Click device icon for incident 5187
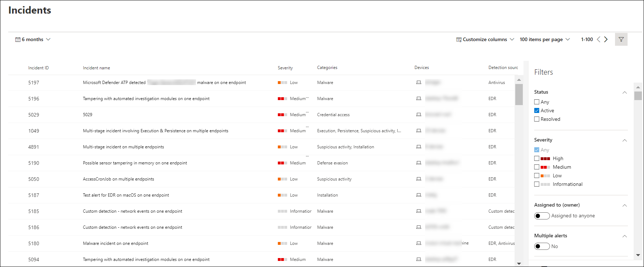This screenshot has width=644, height=267. (419, 195)
